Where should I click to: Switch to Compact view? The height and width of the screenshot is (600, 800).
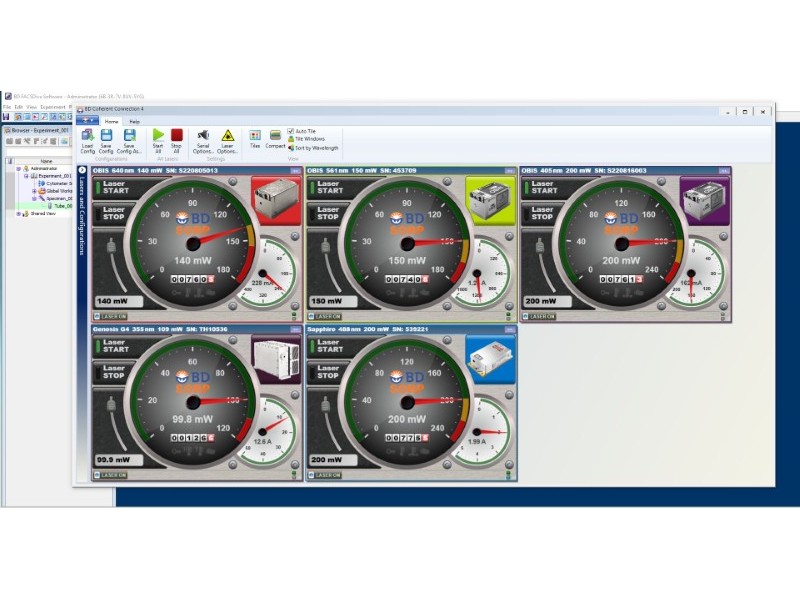275,139
